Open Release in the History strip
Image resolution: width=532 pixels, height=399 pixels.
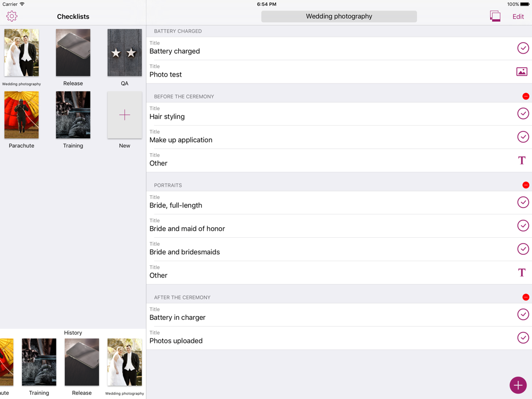click(x=82, y=362)
